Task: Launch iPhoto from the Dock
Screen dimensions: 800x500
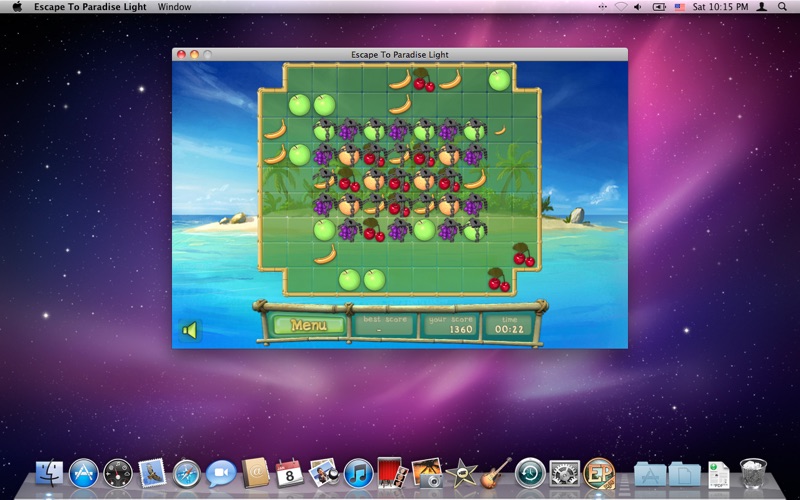Action: pos(427,472)
